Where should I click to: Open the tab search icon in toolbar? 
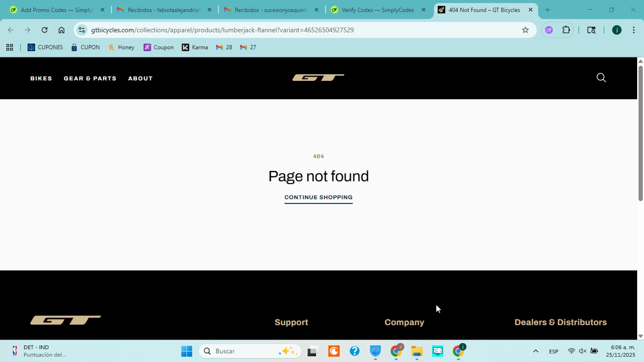click(x=591, y=30)
